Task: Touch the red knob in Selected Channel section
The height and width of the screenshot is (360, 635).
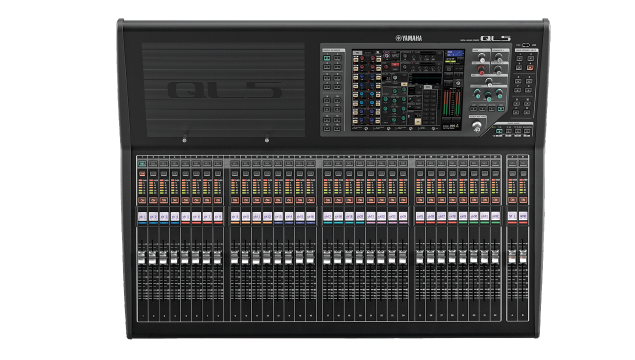Action: pos(481,70)
